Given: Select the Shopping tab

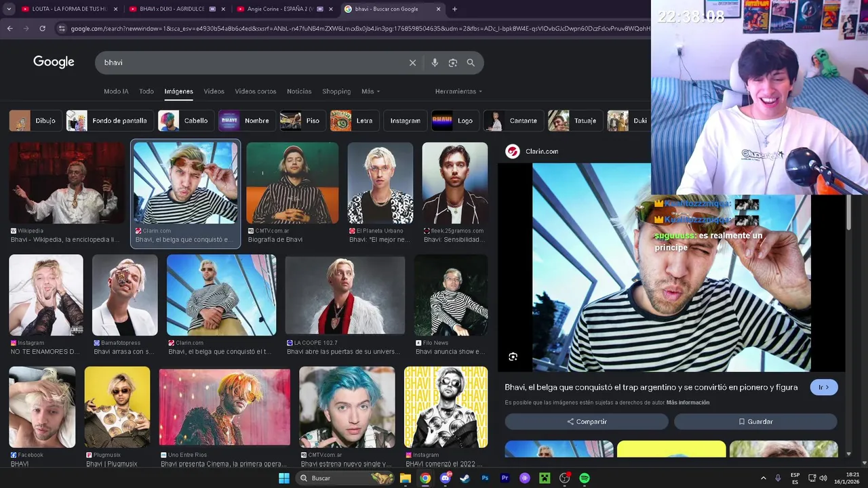Looking at the screenshot, I should point(336,91).
